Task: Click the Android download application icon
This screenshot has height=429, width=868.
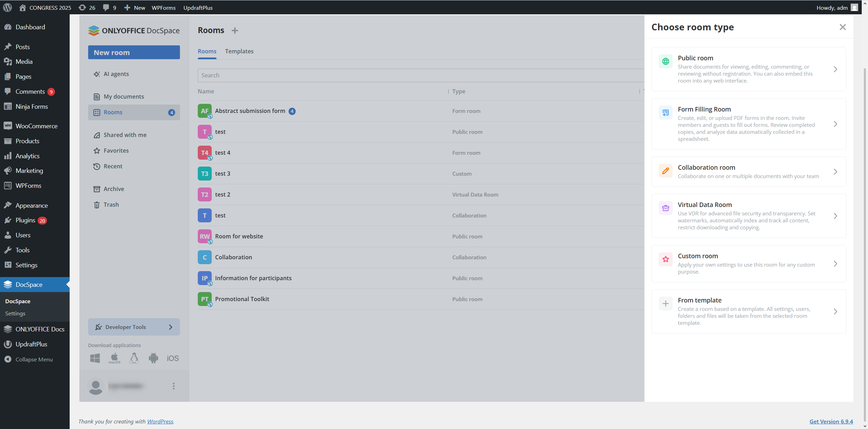Action: [153, 358]
